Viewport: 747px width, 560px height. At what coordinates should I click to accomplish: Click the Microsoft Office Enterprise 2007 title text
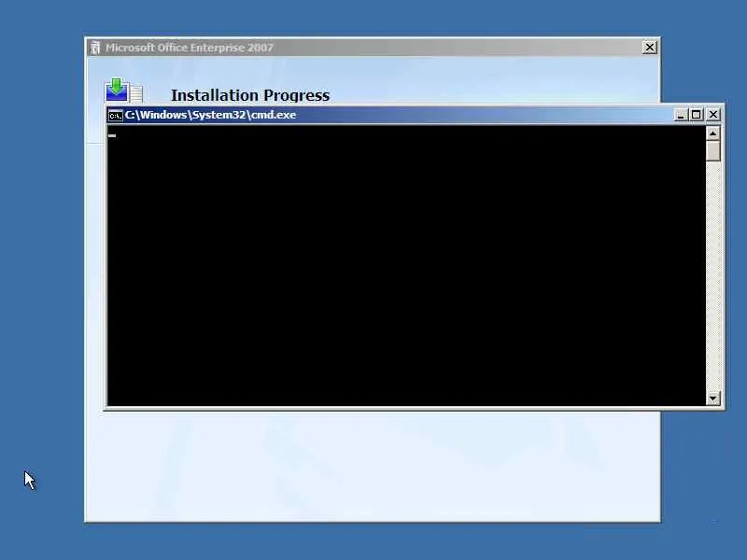[x=190, y=48]
